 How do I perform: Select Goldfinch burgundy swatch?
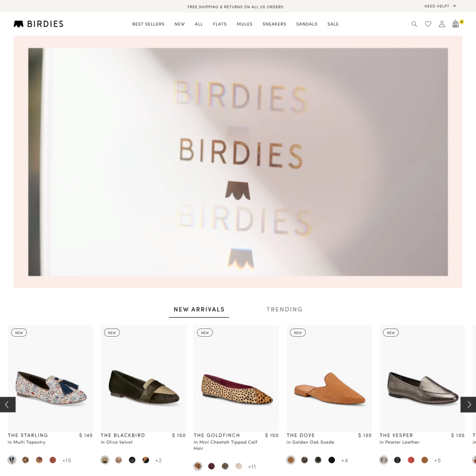coord(212,466)
